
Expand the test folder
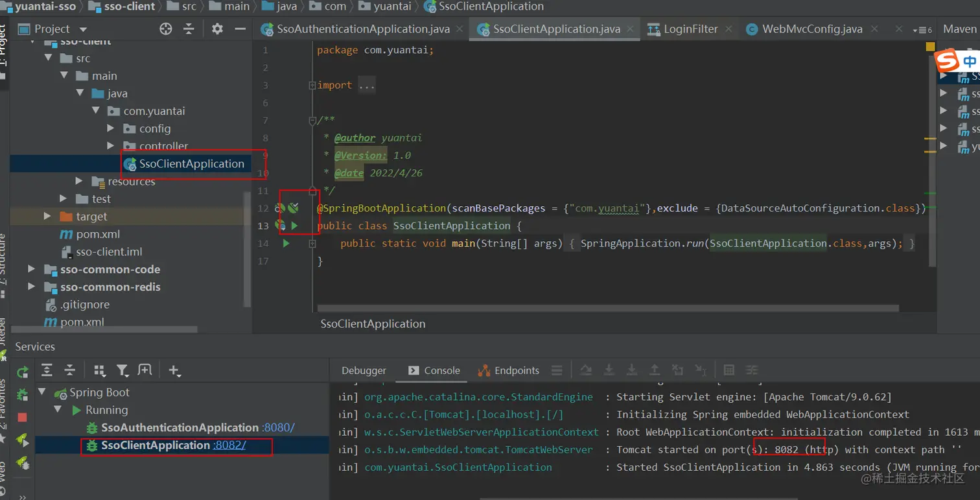point(64,199)
